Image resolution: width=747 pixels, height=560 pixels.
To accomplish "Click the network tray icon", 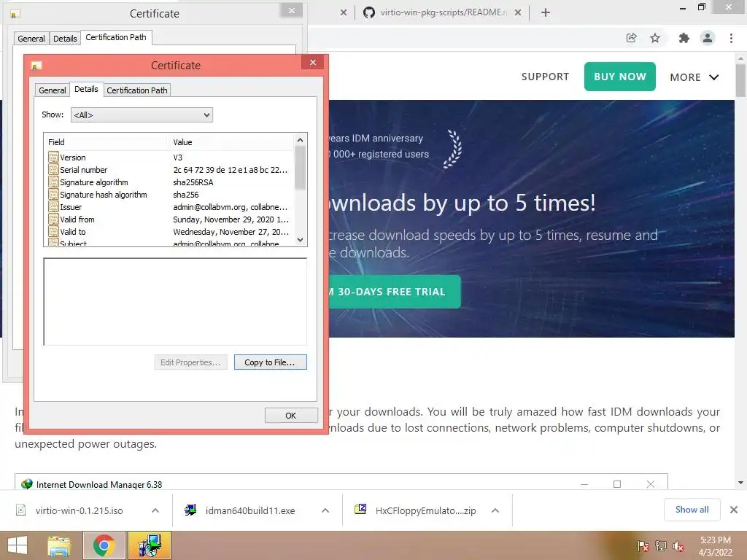I will (661, 546).
